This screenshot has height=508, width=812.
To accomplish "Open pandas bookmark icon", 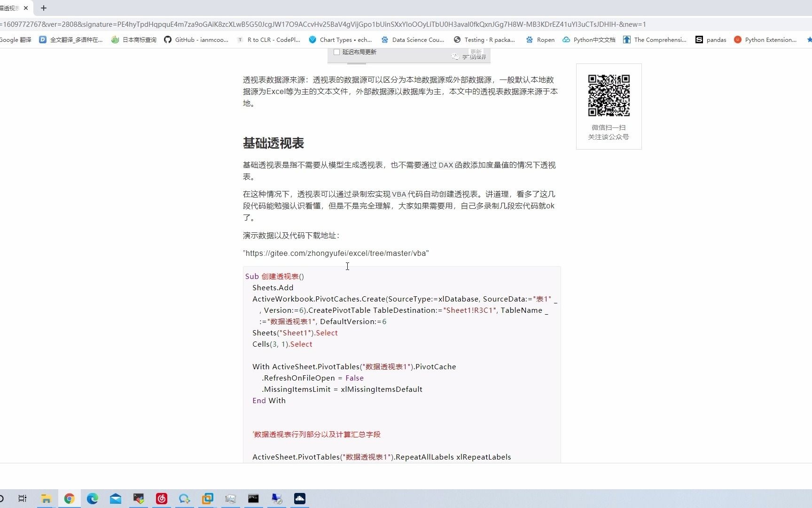I will click(x=699, y=40).
